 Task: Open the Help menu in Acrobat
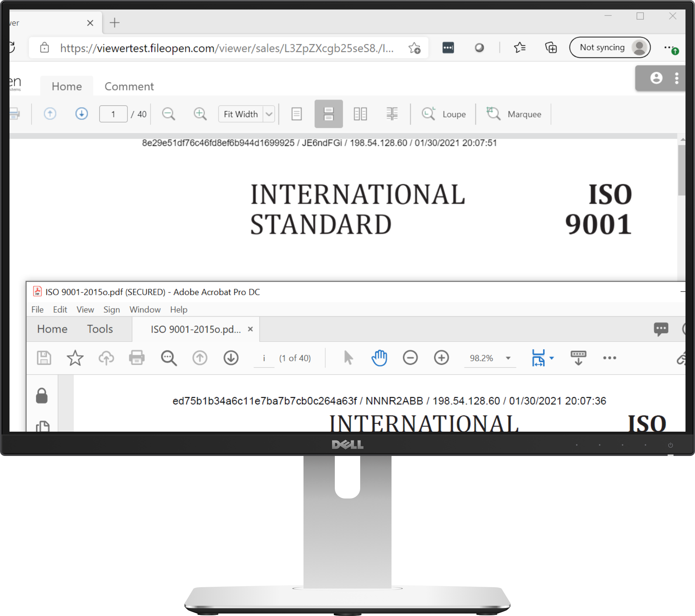click(179, 310)
